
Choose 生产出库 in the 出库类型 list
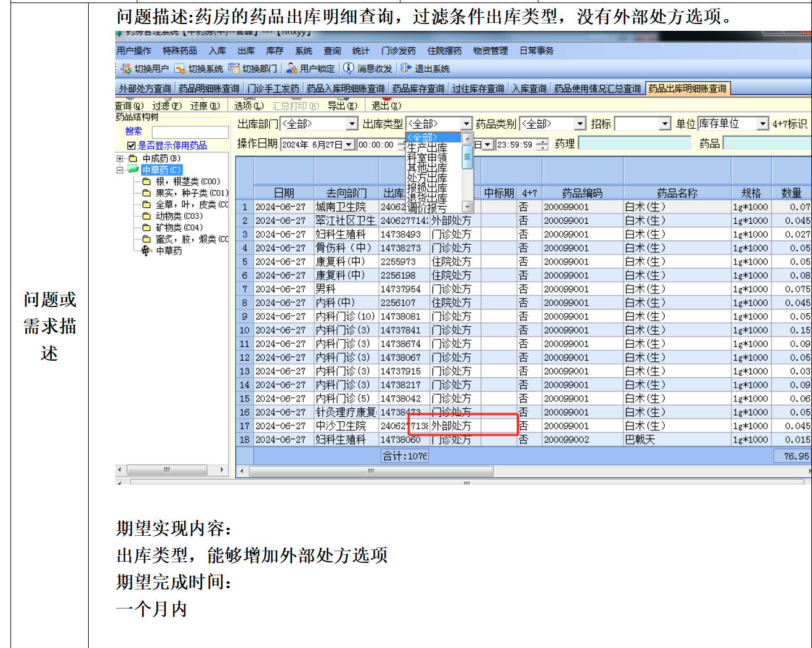(434, 148)
